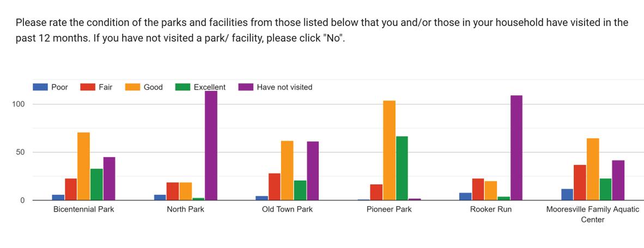Click the blue Poor legend swatch
The height and width of the screenshot is (248, 644).
tap(40, 87)
